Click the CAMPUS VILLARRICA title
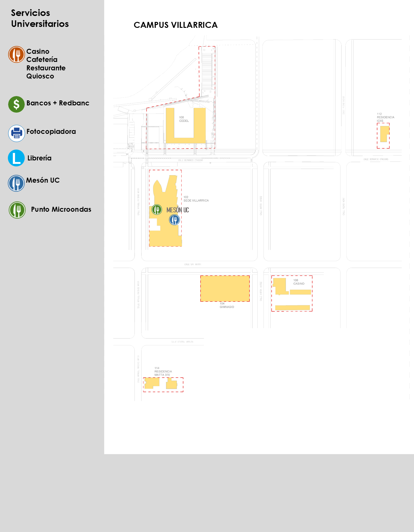 tap(176, 25)
